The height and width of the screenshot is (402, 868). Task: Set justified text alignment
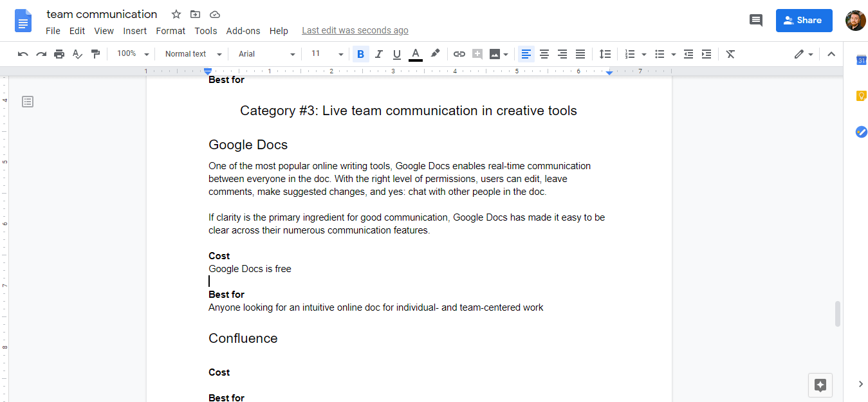[x=580, y=54]
